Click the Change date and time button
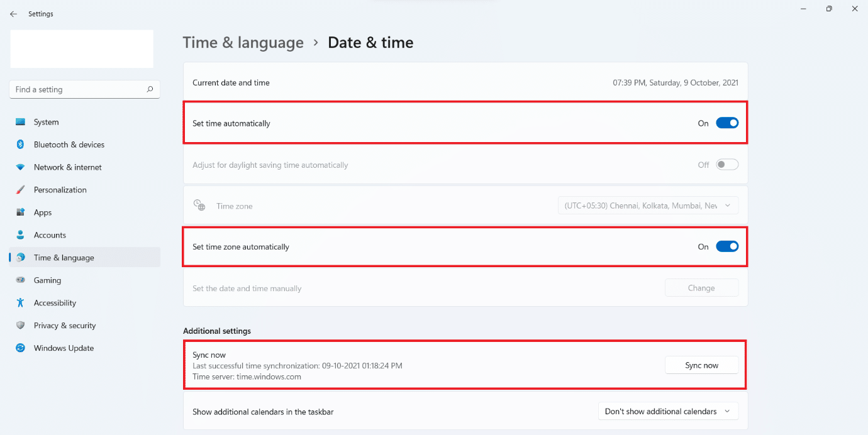The image size is (868, 435). (701, 289)
